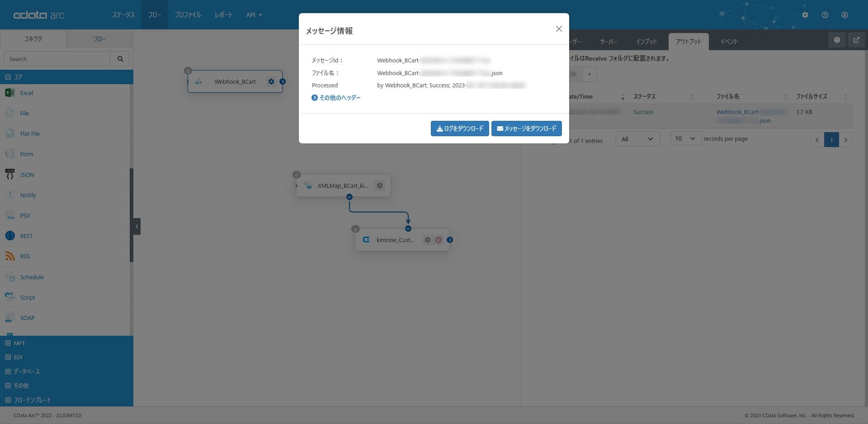The image size is (868, 424).
Task: Go to previous page of records
Action: click(817, 139)
